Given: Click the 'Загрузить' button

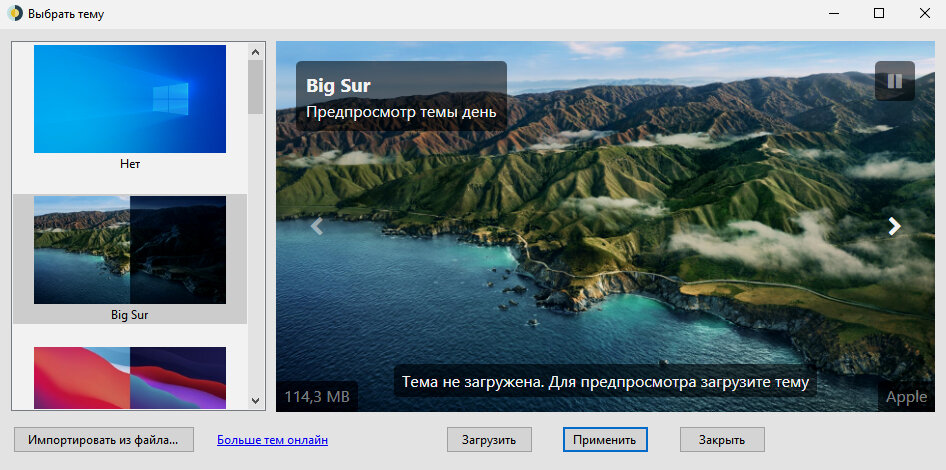Looking at the screenshot, I should pyautogui.click(x=489, y=440).
